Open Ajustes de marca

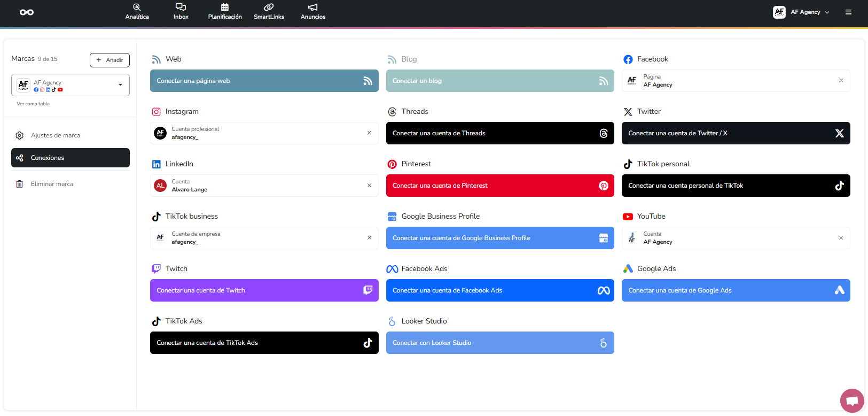[71, 135]
